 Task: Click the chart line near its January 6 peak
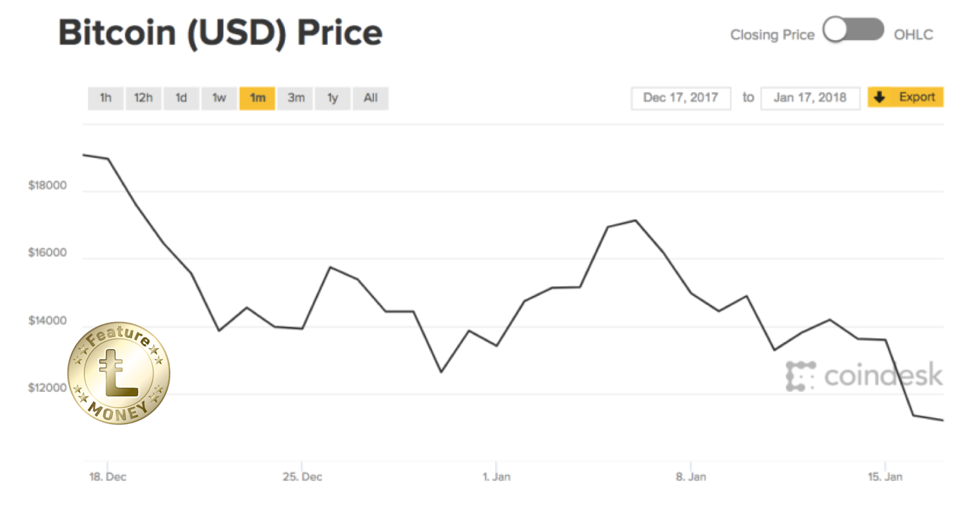[x=634, y=221]
